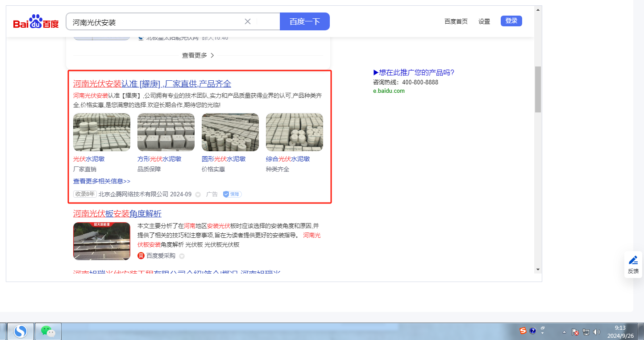Click the Sogou input method tray icon
This screenshot has height=340, width=644.
point(523,331)
